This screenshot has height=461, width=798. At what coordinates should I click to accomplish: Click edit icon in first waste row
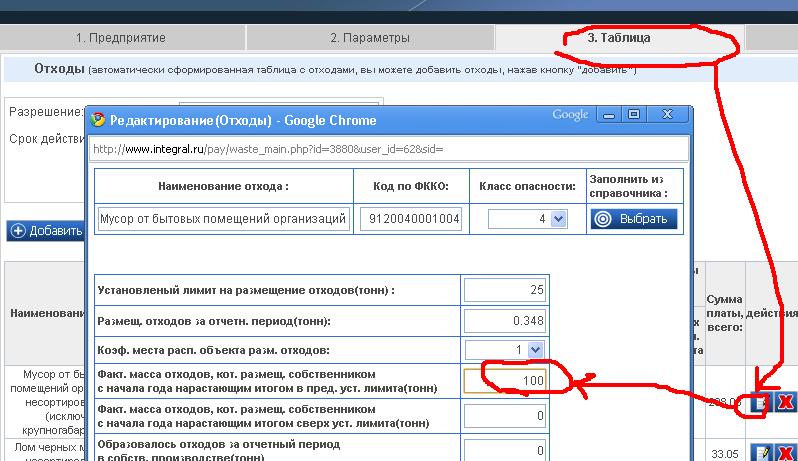coord(761,402)
